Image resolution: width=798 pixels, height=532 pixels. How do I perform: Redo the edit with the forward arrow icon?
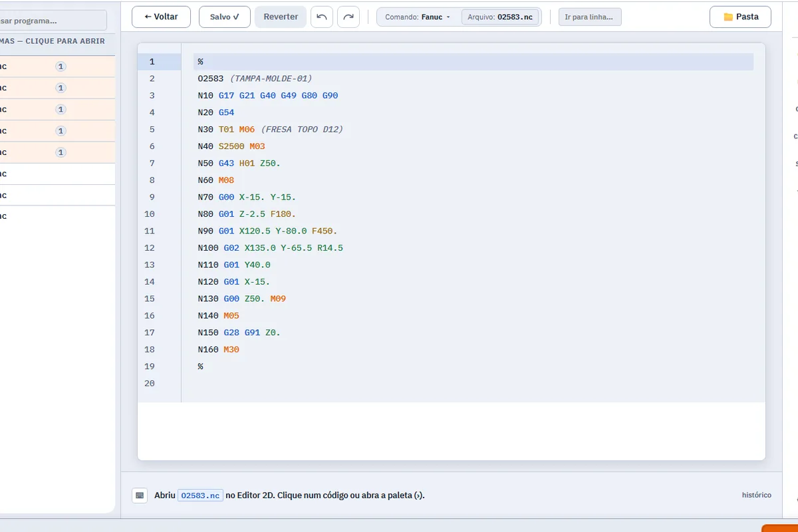pyautogui.click(x=348, y=17)
